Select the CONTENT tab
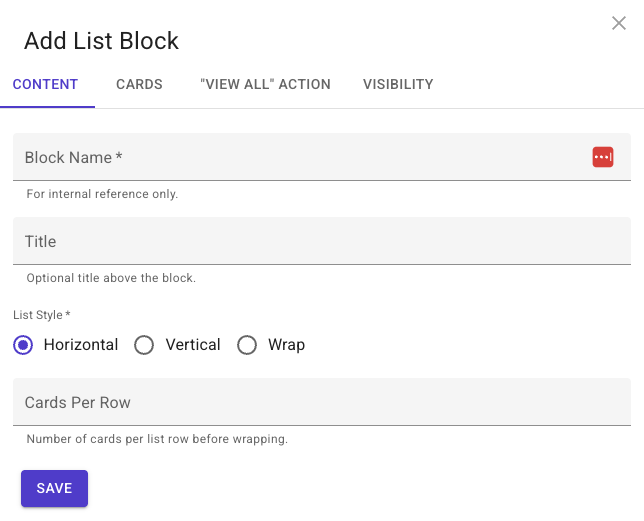644x521 pixels. (45, 84)
